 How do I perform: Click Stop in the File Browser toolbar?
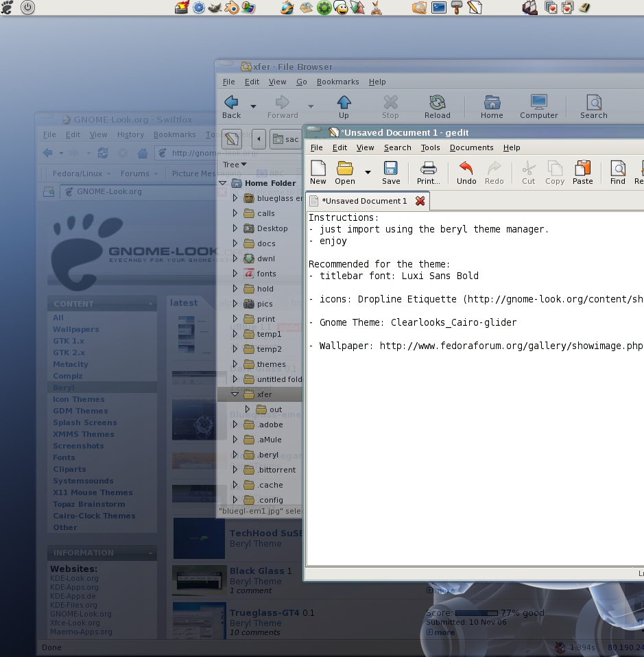coord(390,107)
